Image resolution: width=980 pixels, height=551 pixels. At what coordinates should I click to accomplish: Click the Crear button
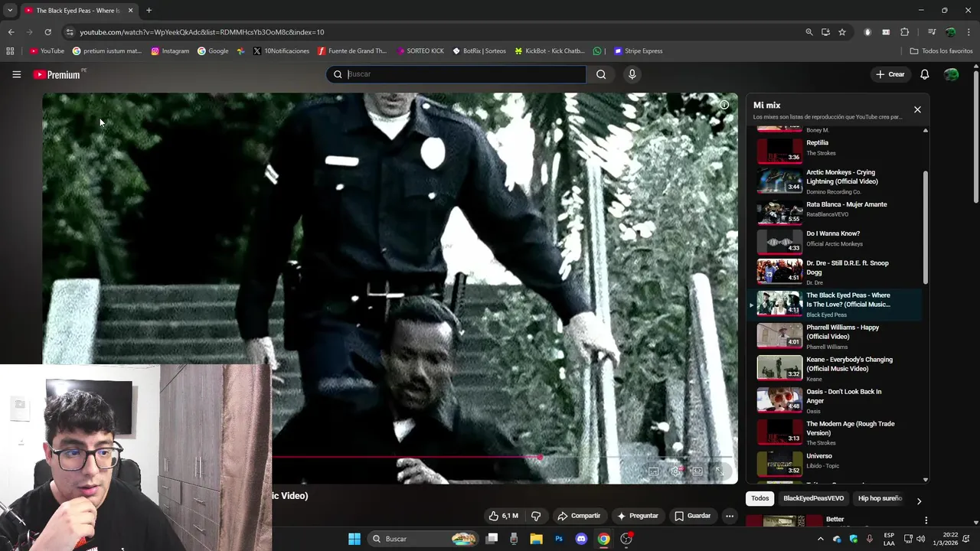890,74
